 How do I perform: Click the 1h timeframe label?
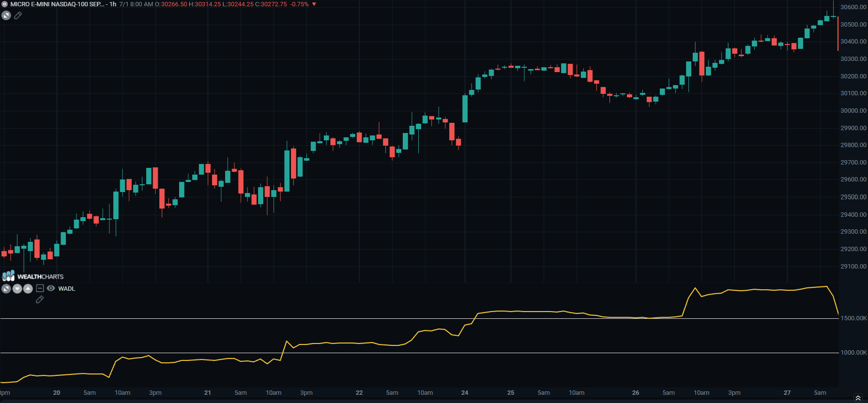[113, 4]
